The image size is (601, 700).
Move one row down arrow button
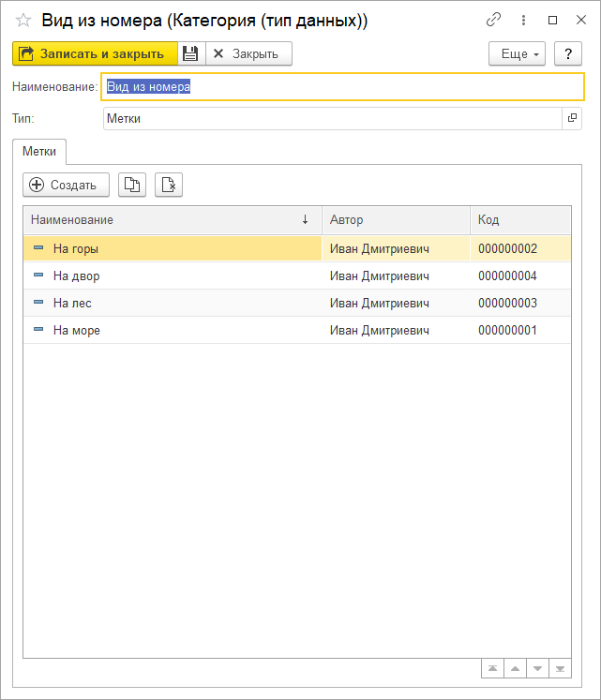[x=537, y=668]
